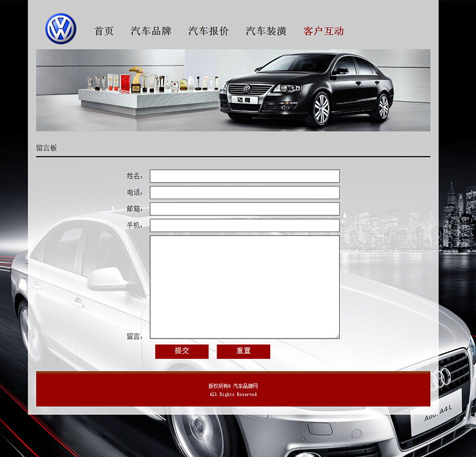The image size is (476, 457).
Task: Click the 姓名 field label
Action: 134,176
